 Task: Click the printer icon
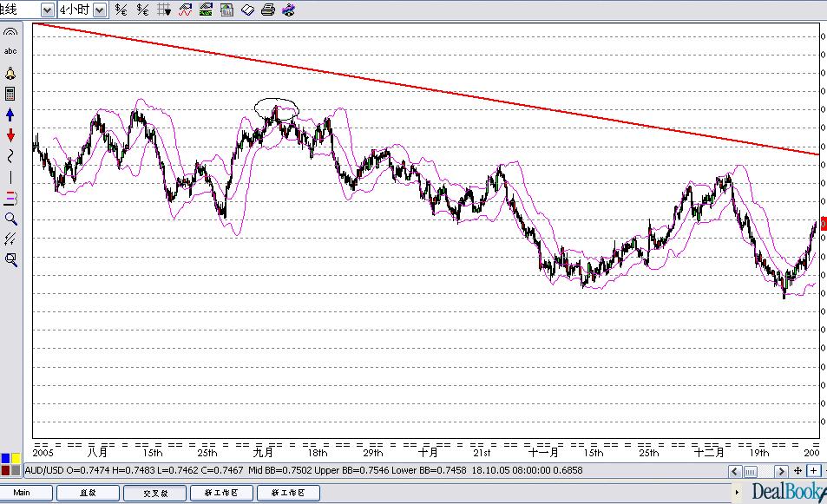(x=268, y=10)
